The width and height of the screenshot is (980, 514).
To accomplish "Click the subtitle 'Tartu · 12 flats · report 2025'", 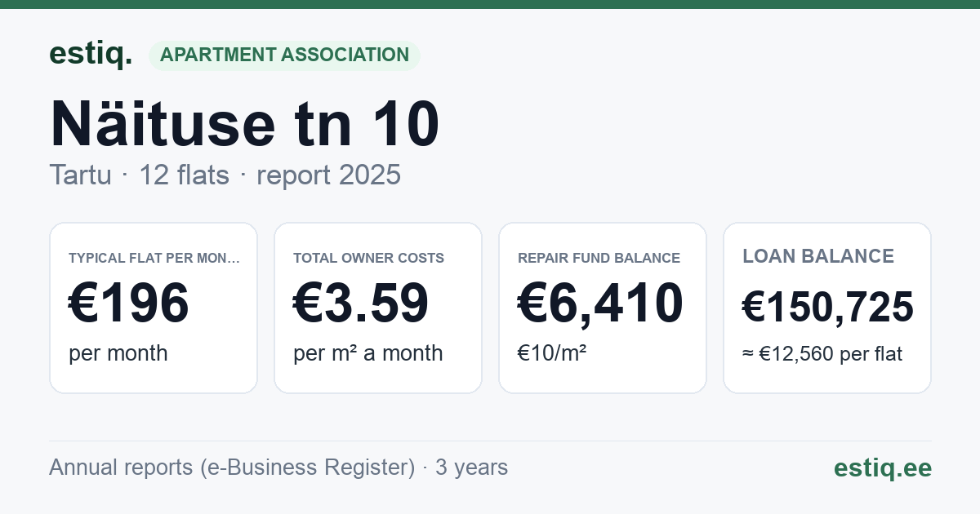I will click(x=225, y=175).
